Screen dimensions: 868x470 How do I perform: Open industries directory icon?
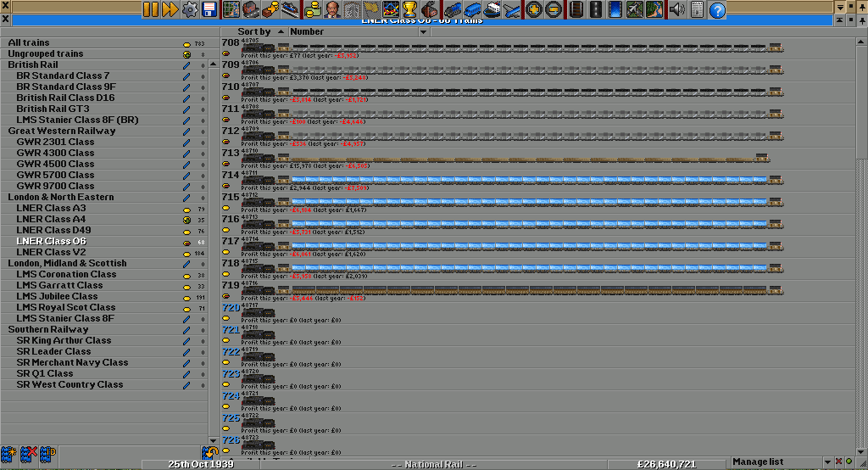coord(429,9)
